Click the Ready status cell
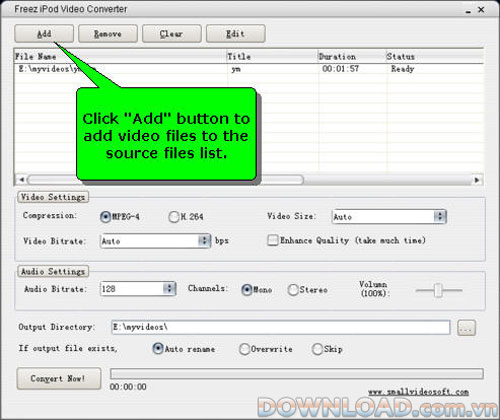 [x=402, y=69]
